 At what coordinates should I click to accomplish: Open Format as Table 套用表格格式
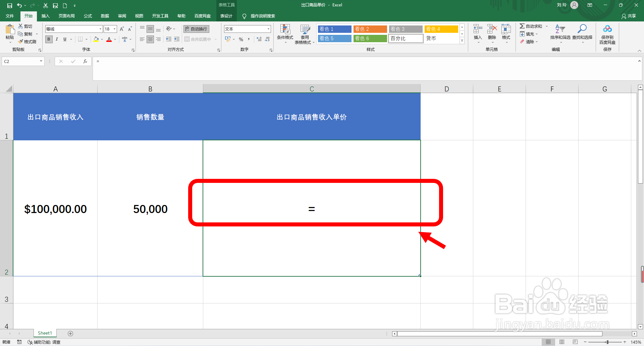(x=305, y=34)
